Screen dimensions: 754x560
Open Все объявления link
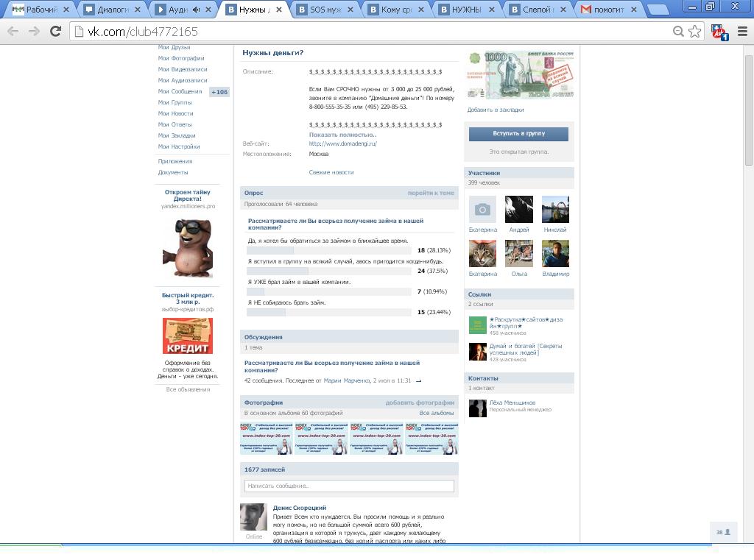tap(188, 389)
